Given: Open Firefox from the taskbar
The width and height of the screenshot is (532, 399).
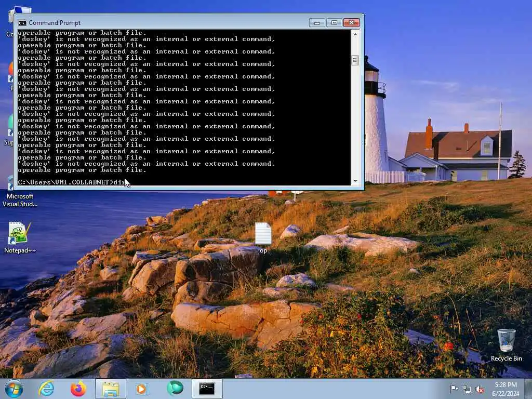Looking at the screenshot, I should tap(78, 389).
